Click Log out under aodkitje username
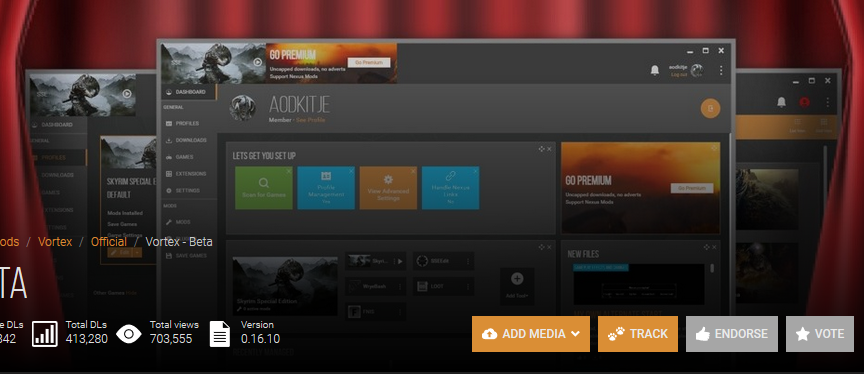 coord(679,74)
